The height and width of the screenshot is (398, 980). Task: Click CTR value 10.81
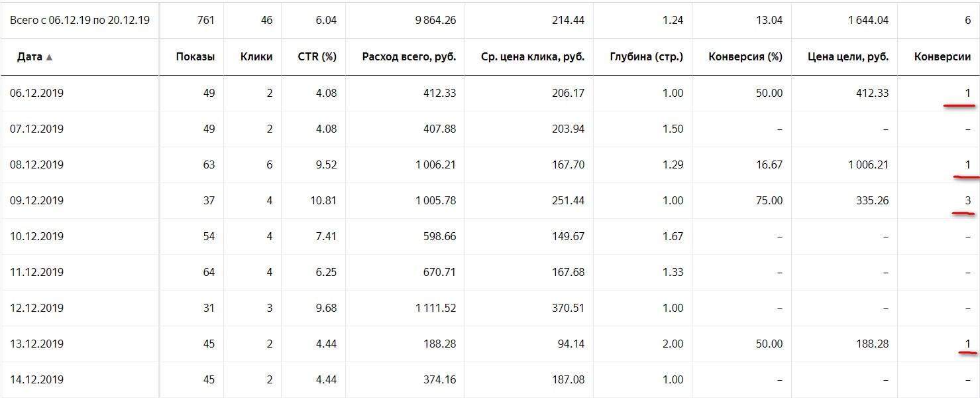pyautogui.click(x=323, y=200)
